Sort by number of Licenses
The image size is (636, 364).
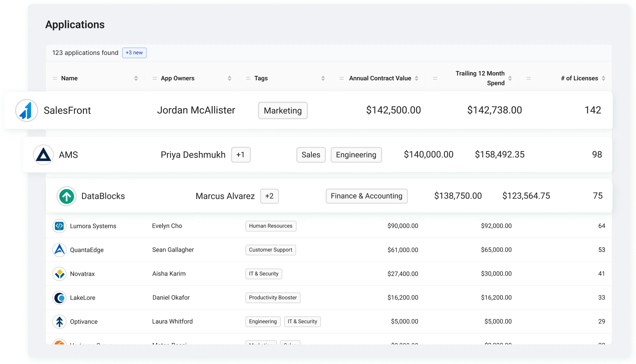pyautogui.click(x=604, y=78)
